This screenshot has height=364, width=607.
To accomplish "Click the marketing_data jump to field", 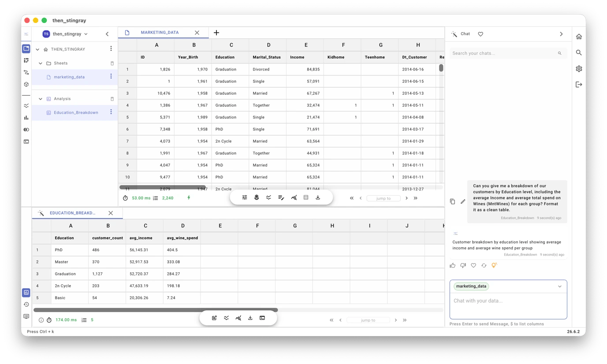I will [x=384, y=198].
